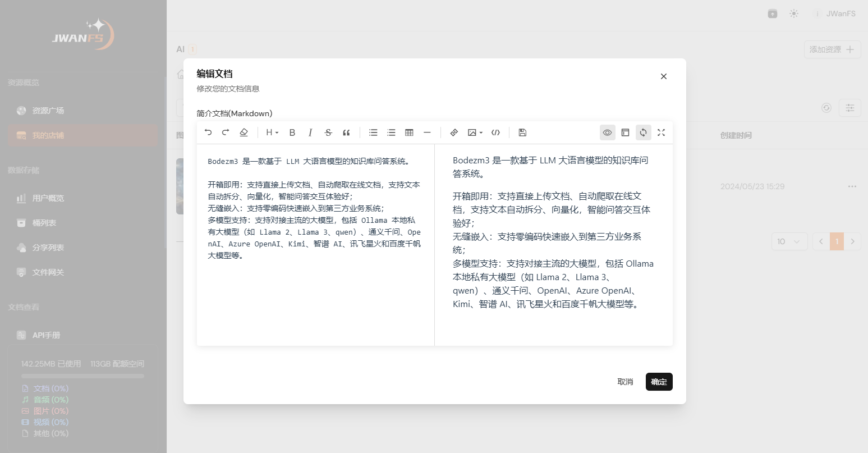Click the 其他 (0%) usage entry
The width and height of the screenshot is (868, 453).
pyautogui.click(x=45, y=433)
